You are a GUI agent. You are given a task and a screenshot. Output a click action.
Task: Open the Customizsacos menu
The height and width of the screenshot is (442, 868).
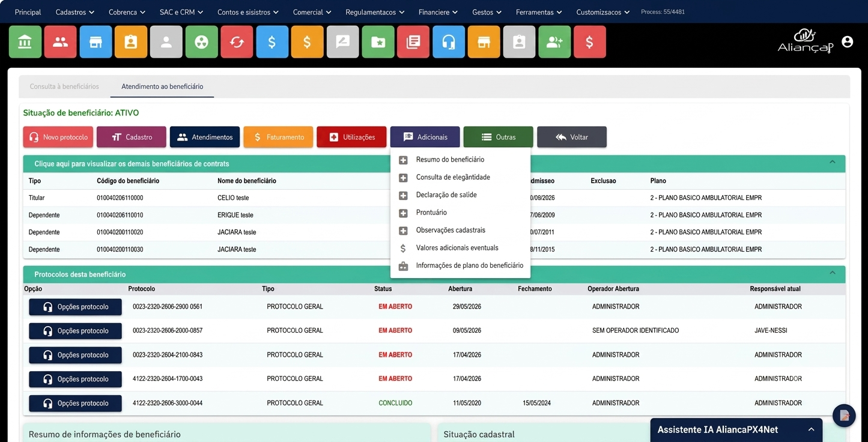coord(603,12)
